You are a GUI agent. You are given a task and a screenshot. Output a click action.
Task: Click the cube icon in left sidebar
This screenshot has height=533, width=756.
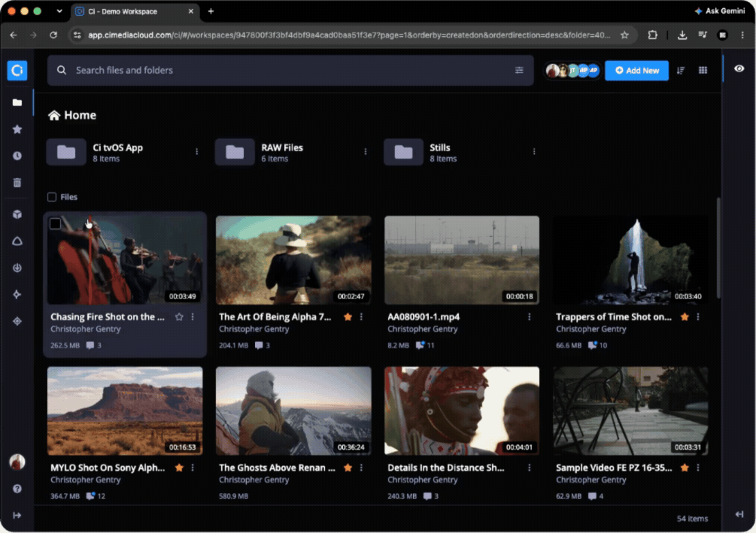click(x=17, y=214)
